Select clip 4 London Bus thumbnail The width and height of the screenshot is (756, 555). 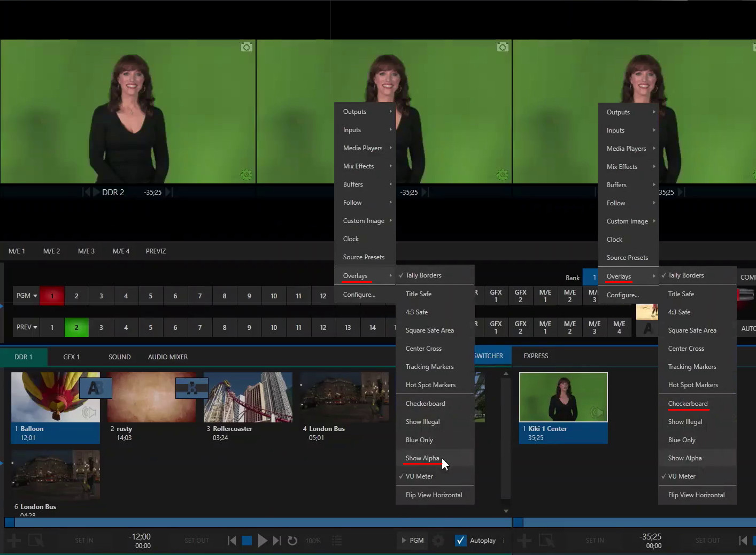click(x=344, y=397)
